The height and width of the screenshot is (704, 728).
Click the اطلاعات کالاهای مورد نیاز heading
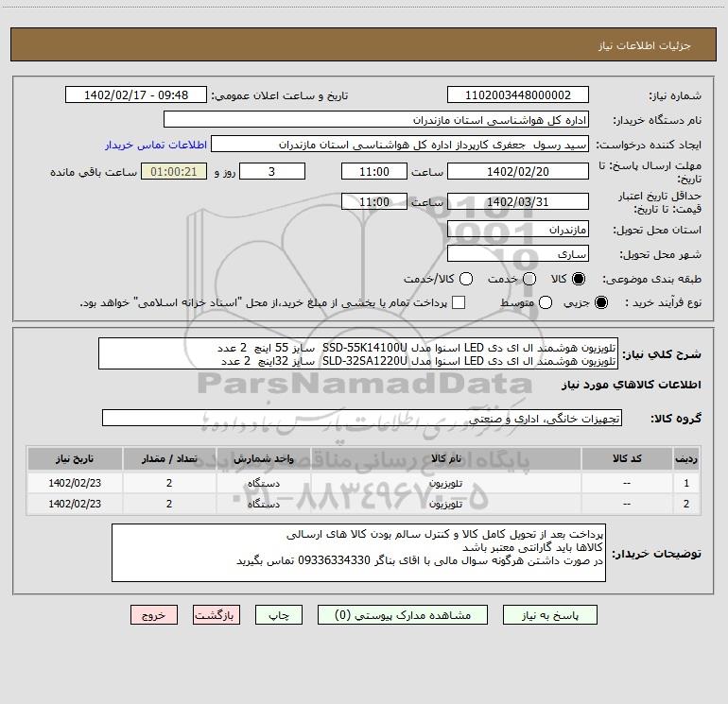tap(632, 385)
